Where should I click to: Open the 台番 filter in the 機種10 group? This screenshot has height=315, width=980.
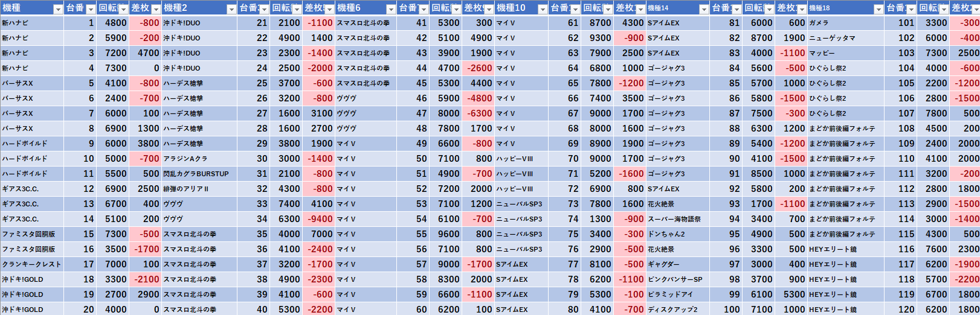tap(575, 9)
